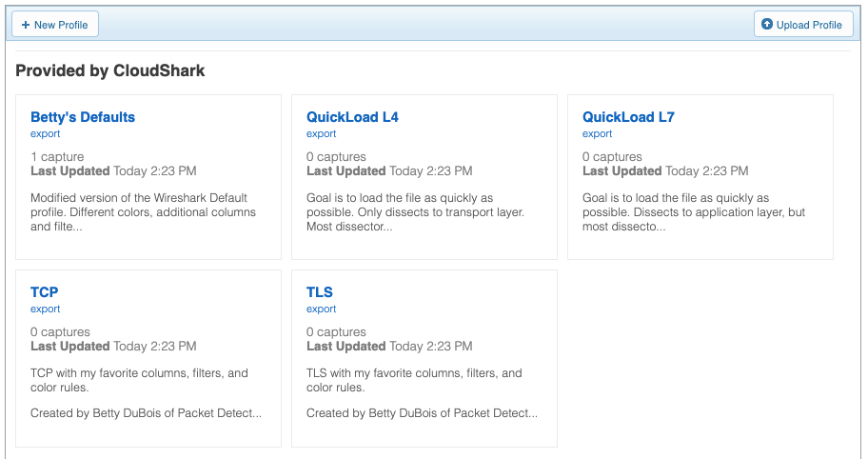Click the Provided by CloudShark heading
868x459 pixels.
click(x=110, y=70)
